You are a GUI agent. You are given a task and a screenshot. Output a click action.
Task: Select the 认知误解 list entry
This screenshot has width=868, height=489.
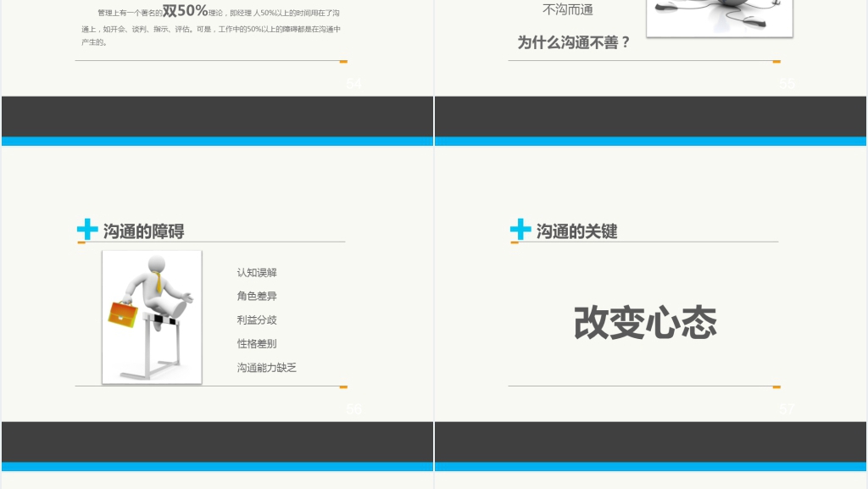pos(256,272)
